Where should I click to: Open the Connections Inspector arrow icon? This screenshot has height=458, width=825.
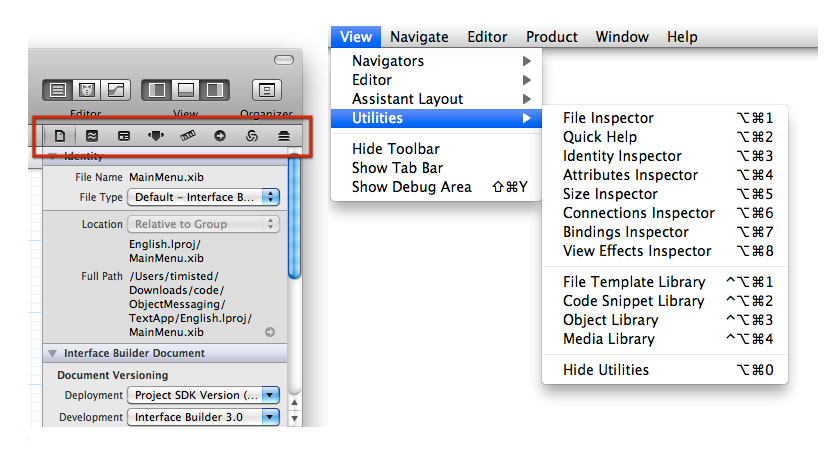[220, 135]
